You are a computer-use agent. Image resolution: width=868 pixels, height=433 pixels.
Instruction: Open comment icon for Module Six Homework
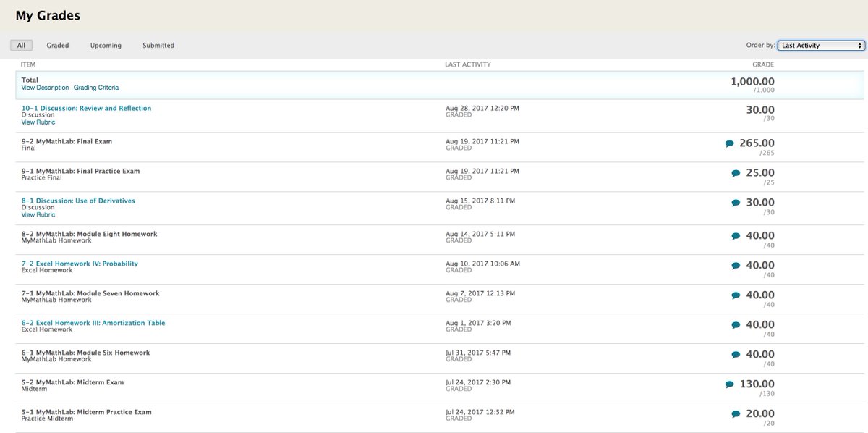pyautogui.click(x=736, y=356)
